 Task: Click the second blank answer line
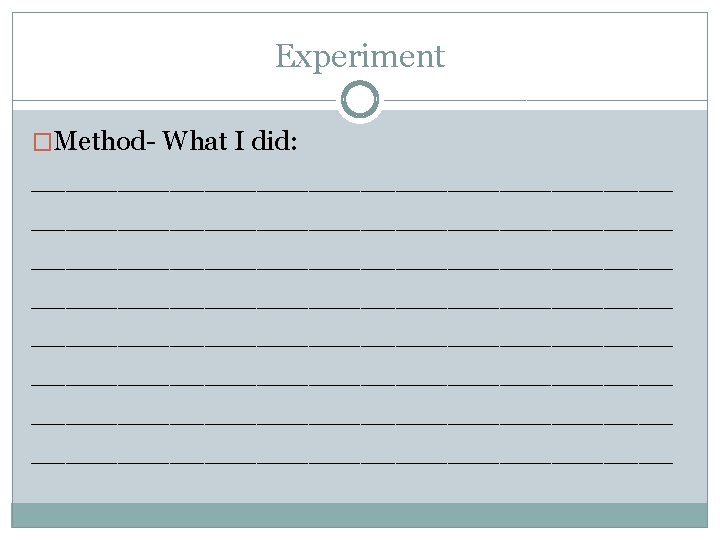(352, 226)
